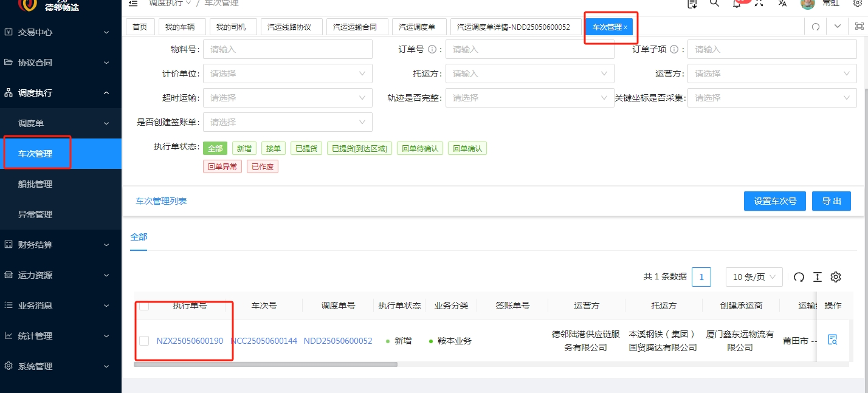The height and width of the screenshot is (393, 868).
Task: Maximize the tab content area
Action: (x=859, y=27)
